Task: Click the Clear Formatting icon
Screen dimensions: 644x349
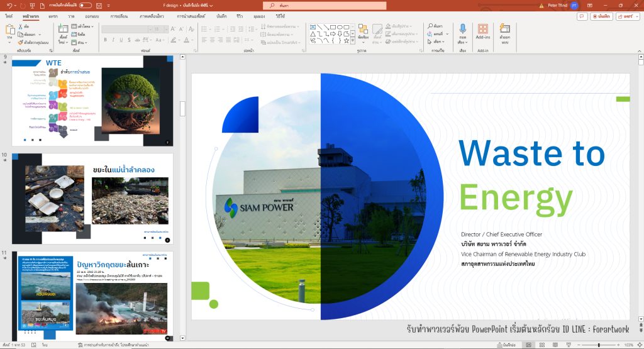Action: (191, 29)
